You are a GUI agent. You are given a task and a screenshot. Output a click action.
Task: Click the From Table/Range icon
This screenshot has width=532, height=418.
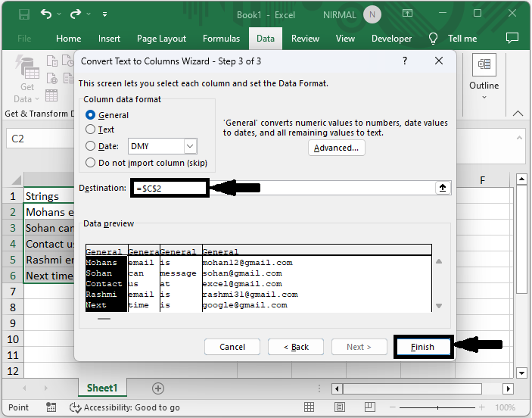[51, 95]
